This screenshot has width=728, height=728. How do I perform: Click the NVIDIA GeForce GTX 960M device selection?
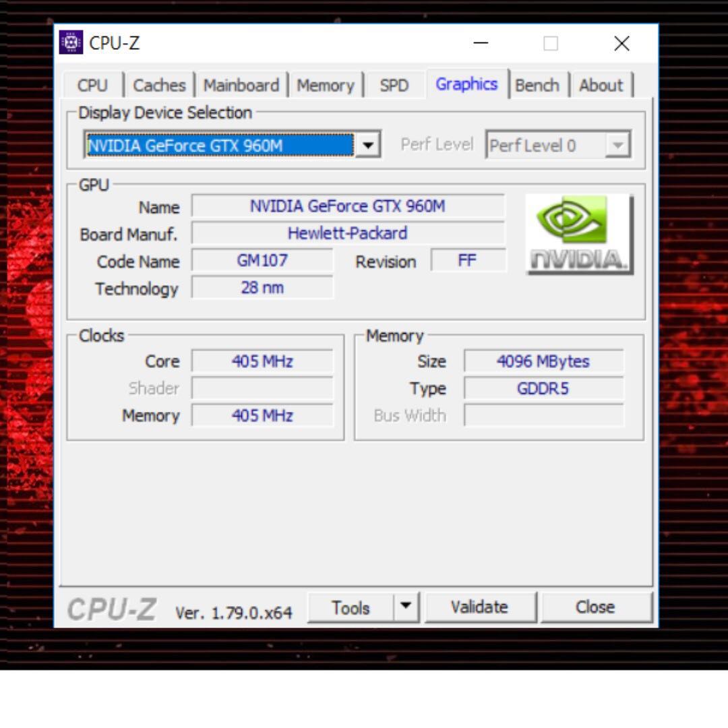click(x=220, y=145)
